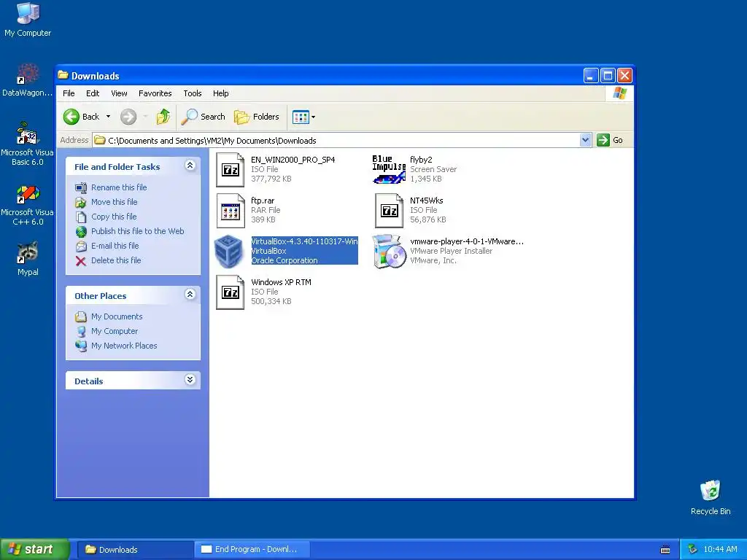Click the Go button
The image size is (747, 560).
tap(610, 140)
